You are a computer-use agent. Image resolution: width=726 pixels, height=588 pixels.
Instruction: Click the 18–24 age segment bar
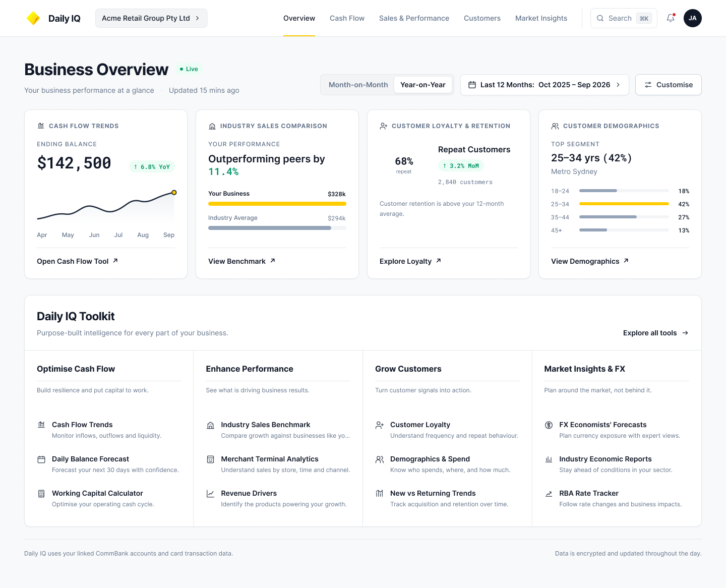624,191
